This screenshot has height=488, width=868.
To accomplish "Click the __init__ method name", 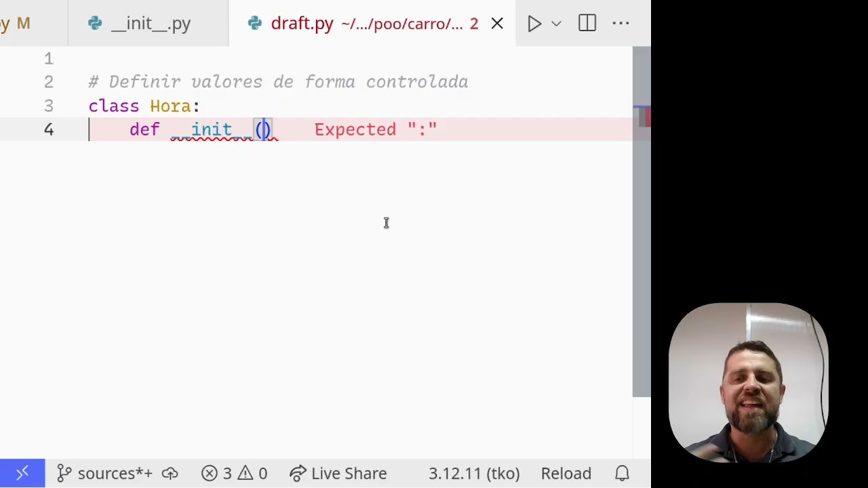I will pyautogui.click(x=212, y=129).
